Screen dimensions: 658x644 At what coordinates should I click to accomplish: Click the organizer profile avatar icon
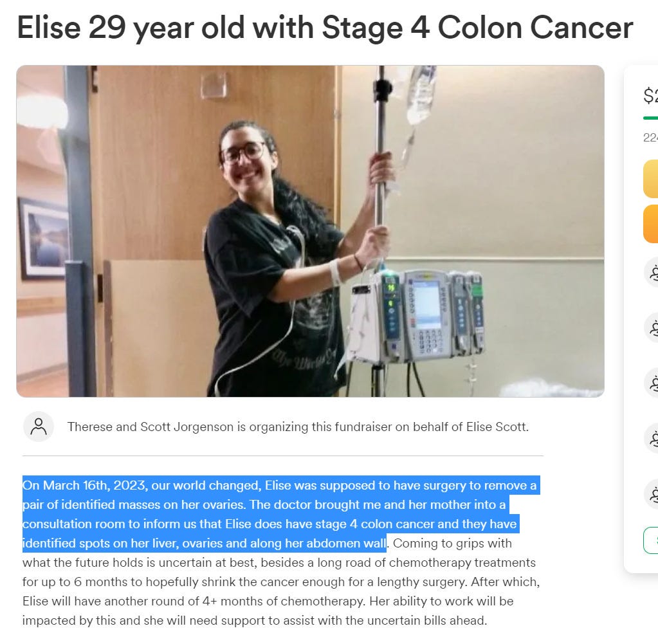coord(39,427)
